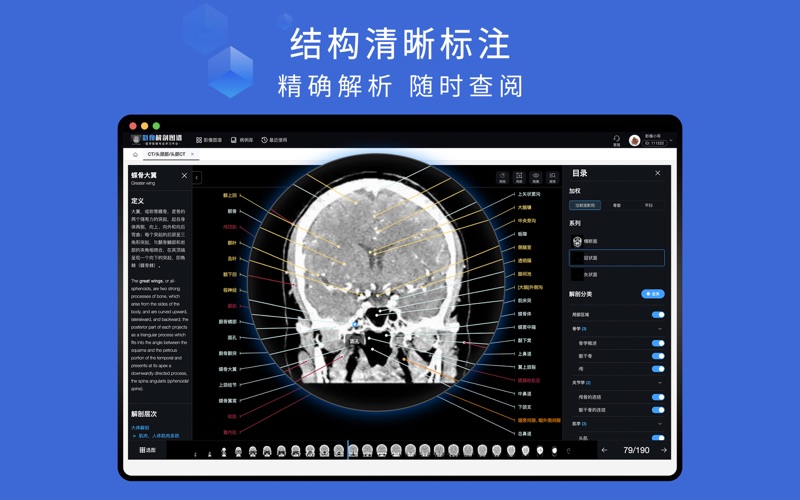Collapse the 关节学 category
Screen dimensions: 800x500
[x=660, y=383]
